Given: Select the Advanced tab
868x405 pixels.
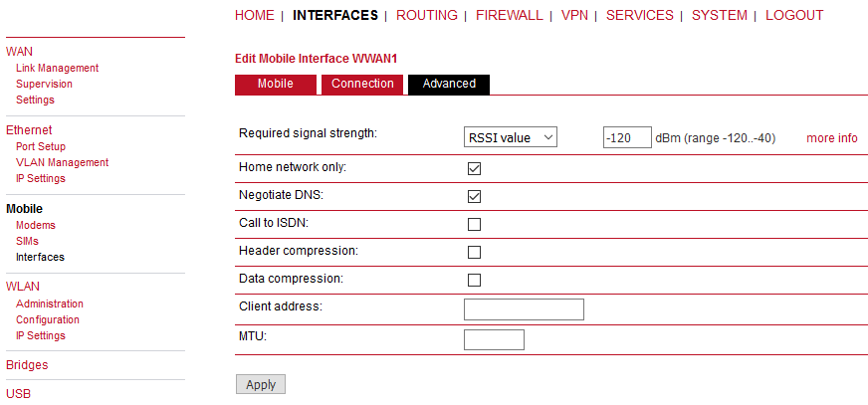Looking at the screenshot, I should coord(449,85).
